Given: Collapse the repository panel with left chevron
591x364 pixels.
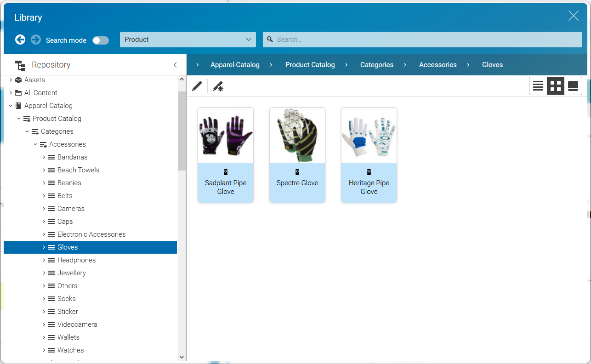Looking at the screenshot, I should pos(175,65).
